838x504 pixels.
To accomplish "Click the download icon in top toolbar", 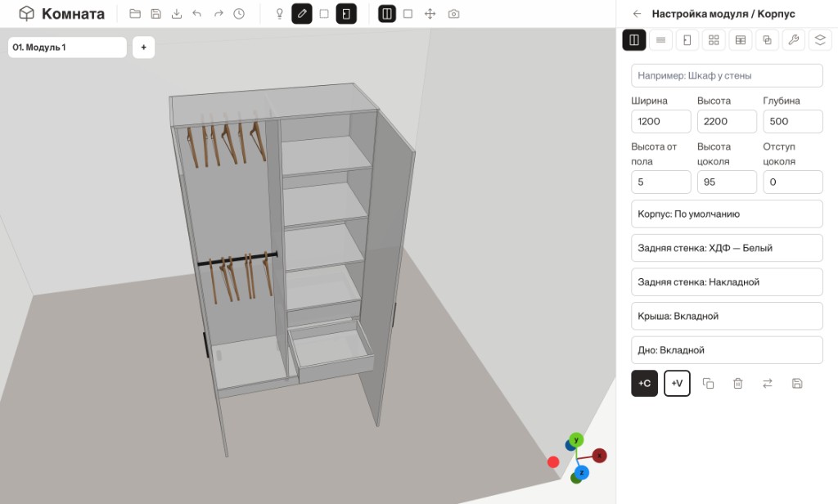I will tap(177, 14).
